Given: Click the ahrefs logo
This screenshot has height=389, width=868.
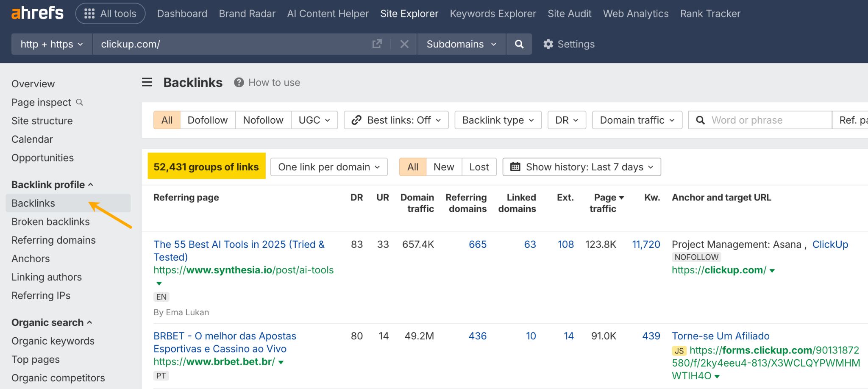Looking at the screenshot, I should 37,13.
